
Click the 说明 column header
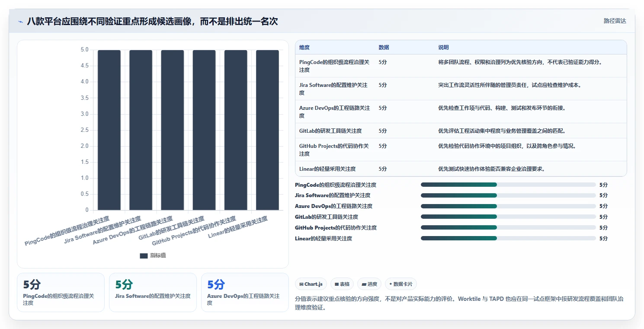443,48
